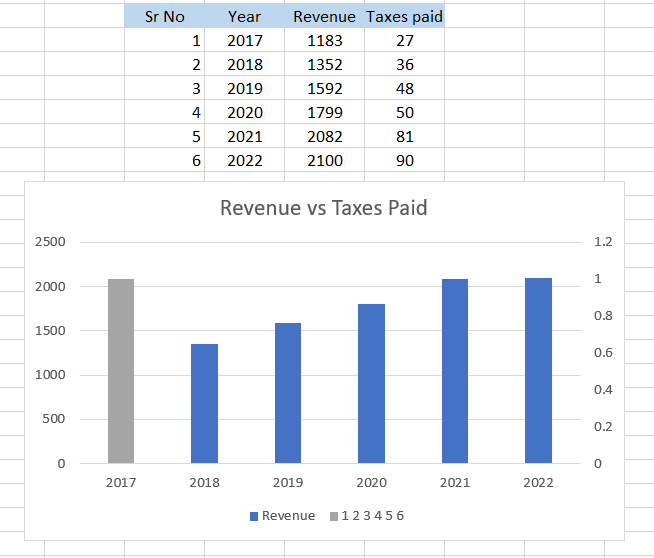Select the Sr No header cell

(x=164, y=17)
